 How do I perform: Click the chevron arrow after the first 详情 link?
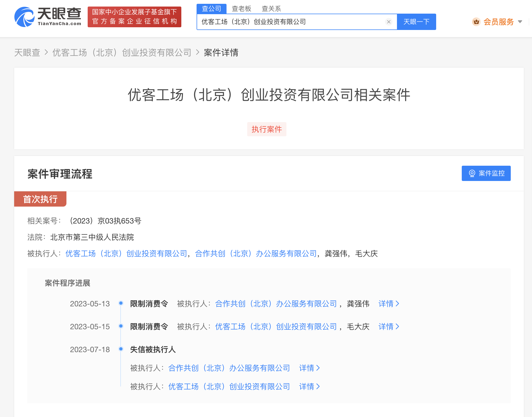click(x=398, y=303)
